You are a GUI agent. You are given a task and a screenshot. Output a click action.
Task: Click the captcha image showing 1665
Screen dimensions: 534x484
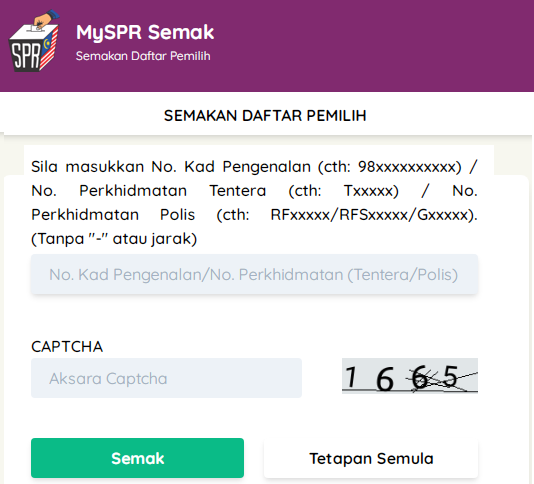[x=410, y=376]
